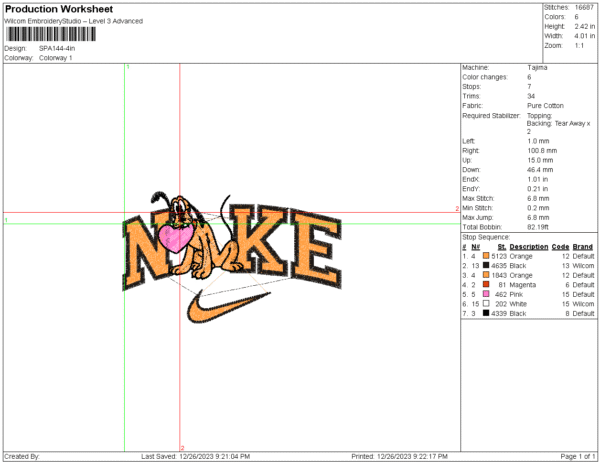This screenshot has width=600, height=464.
Task: Click the Up value "15.0 mm"
Action: [x=540, y=160]
